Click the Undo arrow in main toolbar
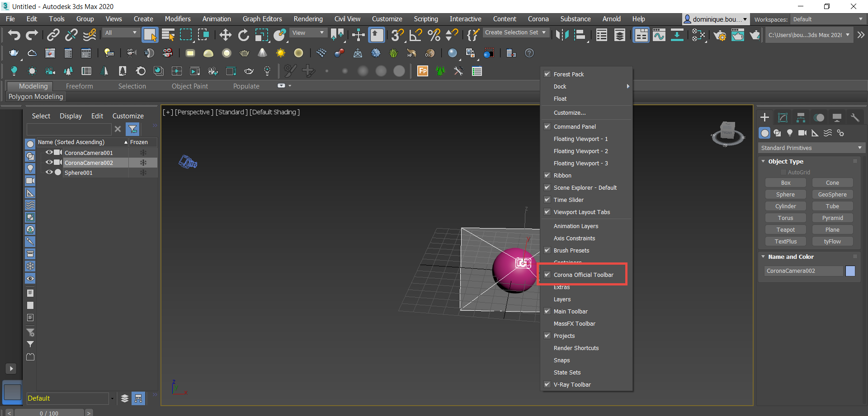Image resolution: width=868 pixels, height=416 pixels. [14, 35]
